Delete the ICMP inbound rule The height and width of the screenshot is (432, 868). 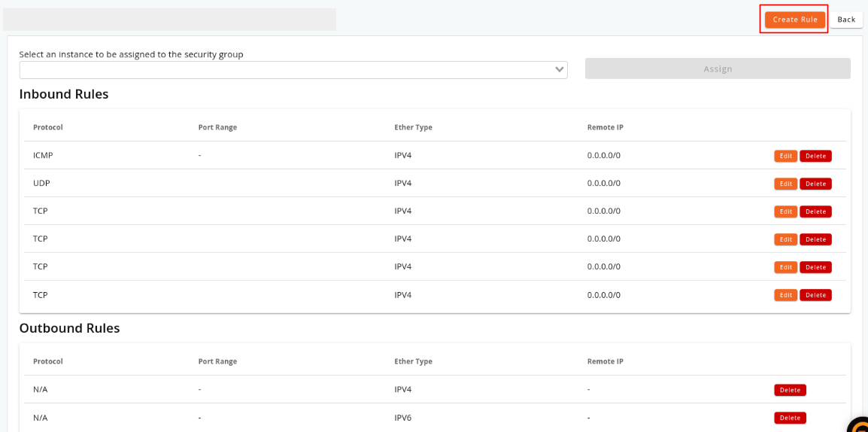click(815, 157)
